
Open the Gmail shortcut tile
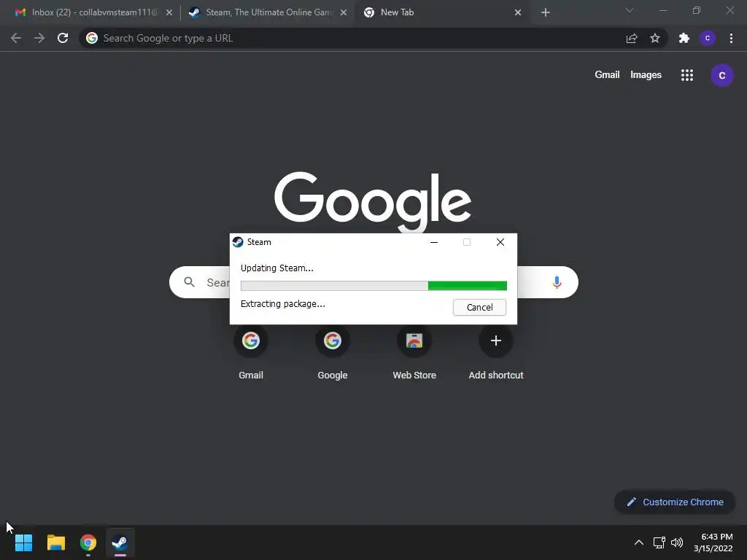pyautogui.click(x=251, y=352)
